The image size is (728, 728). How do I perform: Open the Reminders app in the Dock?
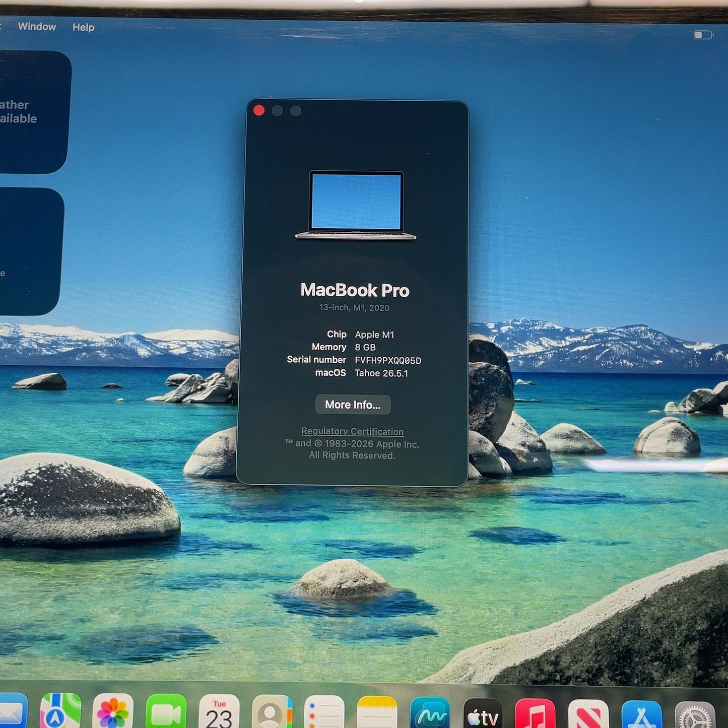click(x=324, y=711)
